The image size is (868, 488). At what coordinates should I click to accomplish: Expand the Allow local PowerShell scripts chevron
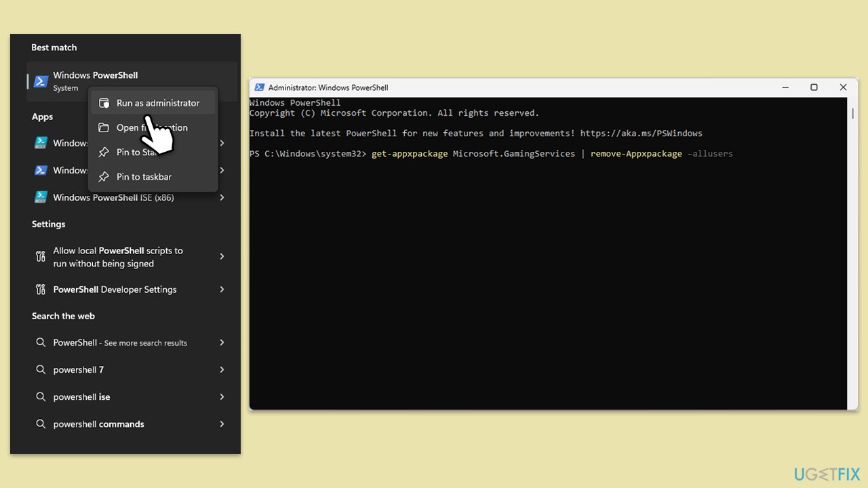222,256
